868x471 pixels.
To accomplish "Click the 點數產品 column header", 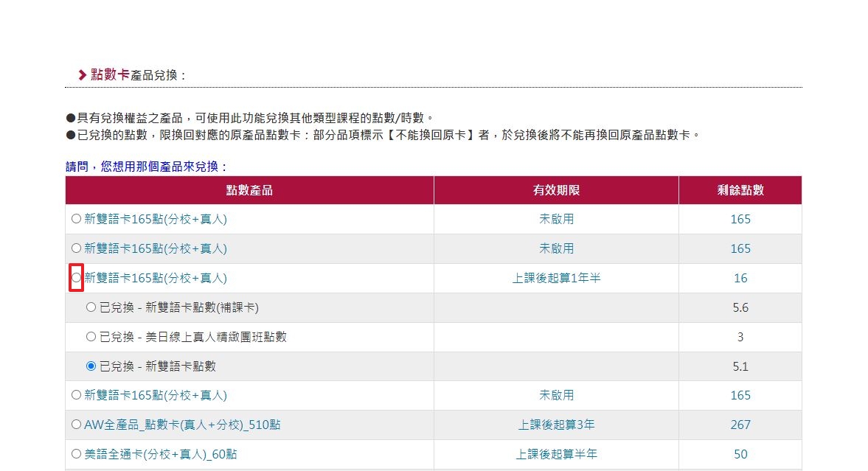I will pos(249,190).
